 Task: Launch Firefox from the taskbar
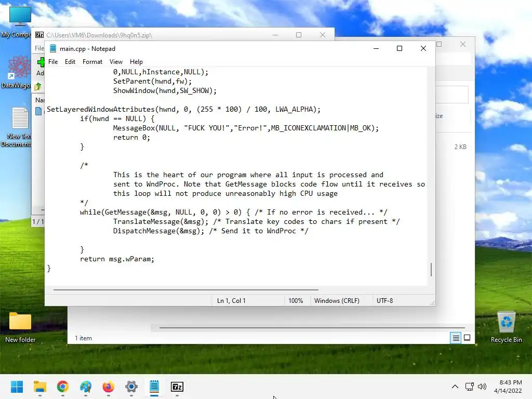[x=108, y=387]
